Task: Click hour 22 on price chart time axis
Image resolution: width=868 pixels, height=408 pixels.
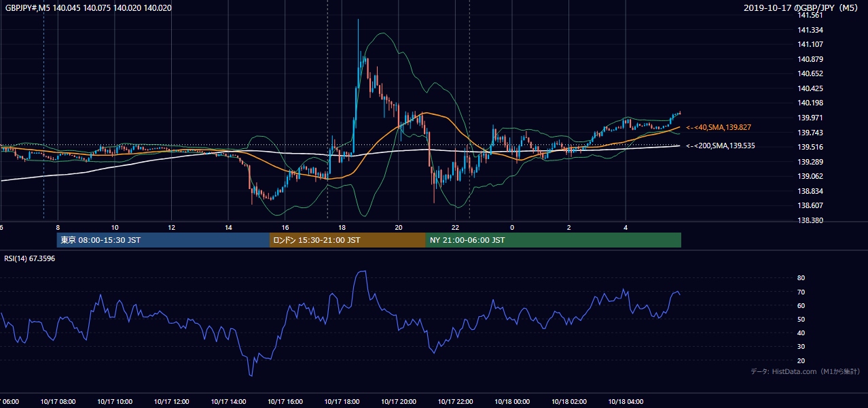Action: (x=456, y=227)
